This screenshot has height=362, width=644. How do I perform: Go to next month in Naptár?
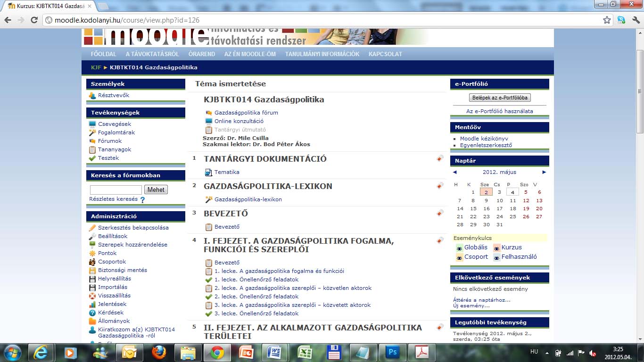544,172
